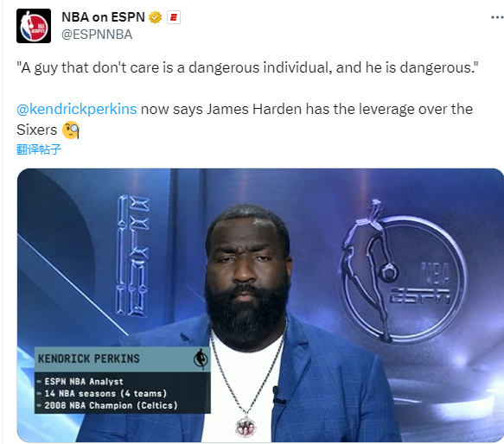Click the KENDRICK PERKINS name banner
504x444 pixels.
point(123,358)
